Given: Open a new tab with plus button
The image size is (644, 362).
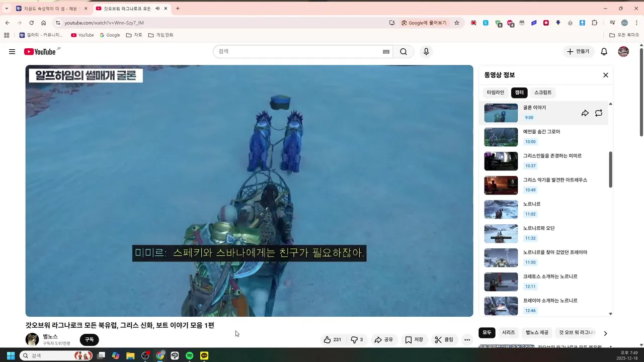Looking at the screenshot, I should pos(178,9).
